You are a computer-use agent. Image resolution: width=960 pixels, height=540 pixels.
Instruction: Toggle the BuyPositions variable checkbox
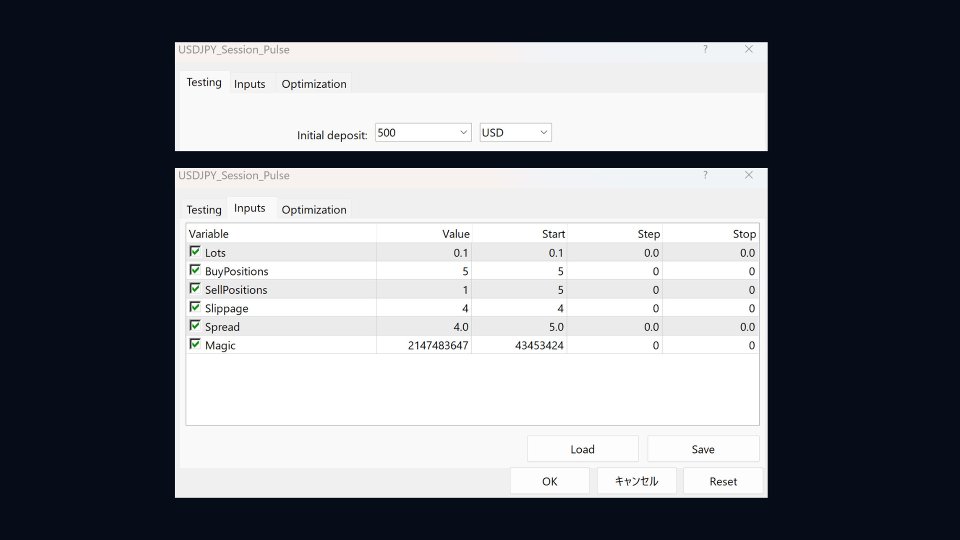click(x=195, y=270)
